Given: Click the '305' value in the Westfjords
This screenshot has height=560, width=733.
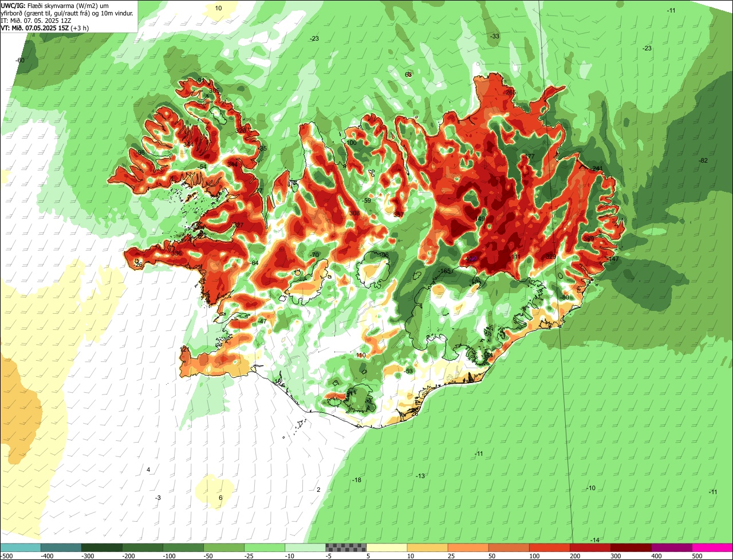Looking at the screenshot, I should pos(214,90).
